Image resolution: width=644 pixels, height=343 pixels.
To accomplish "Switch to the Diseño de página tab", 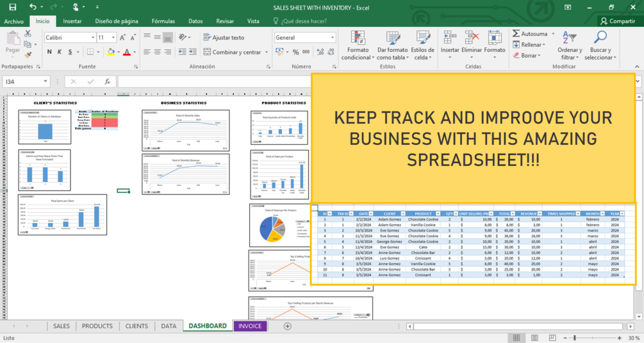I will click(x=117, y=21).
